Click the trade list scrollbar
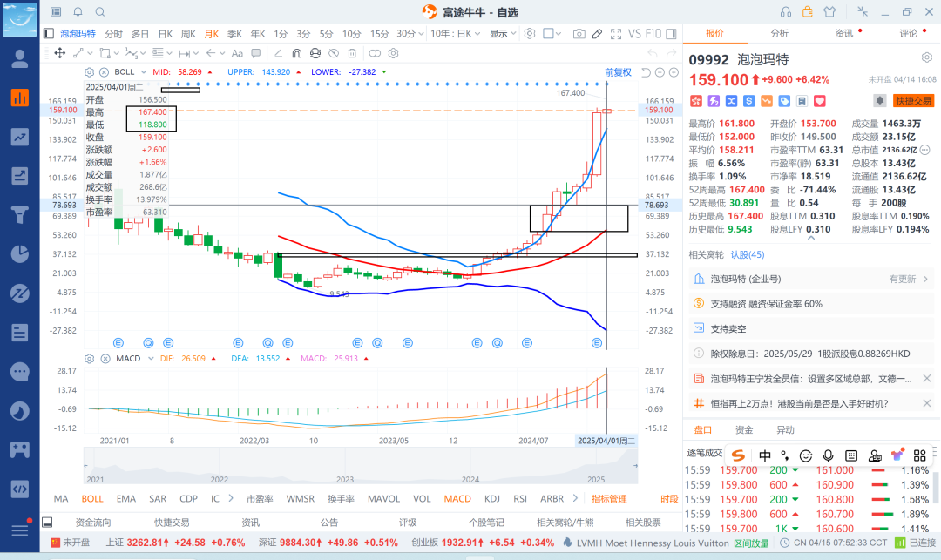Image resolution: width=941 pixels, height=560 pixels. coord(935,487)
